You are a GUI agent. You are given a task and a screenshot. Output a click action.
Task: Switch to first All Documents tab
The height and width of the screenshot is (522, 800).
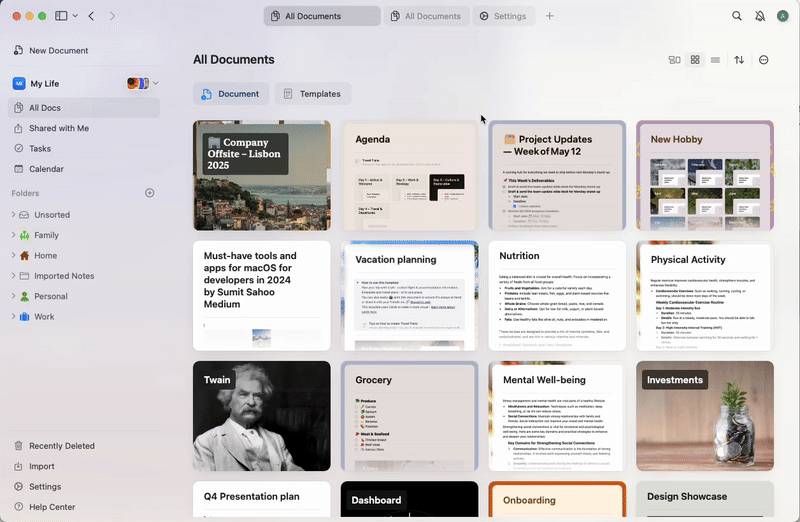322,16
